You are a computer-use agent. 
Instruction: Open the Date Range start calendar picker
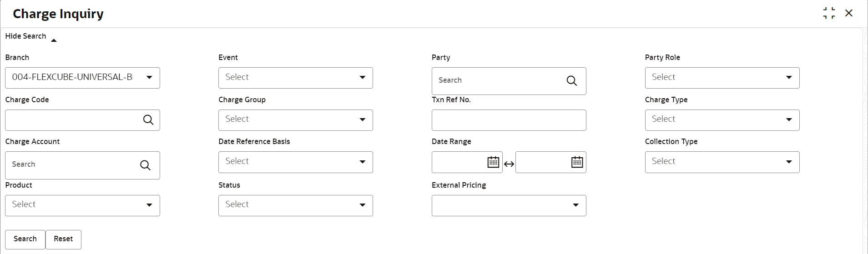[493, 162]
